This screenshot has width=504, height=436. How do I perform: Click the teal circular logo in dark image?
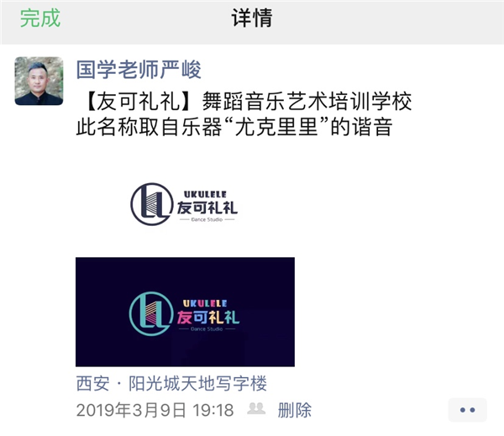click(151, 313)
